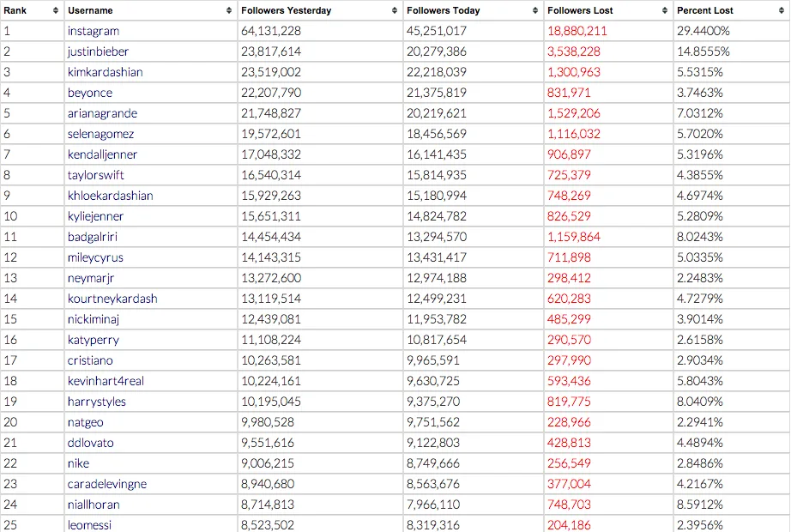Open the justinbieber profile link
This screenshot has height=532, width=791.
coord(99,51)
